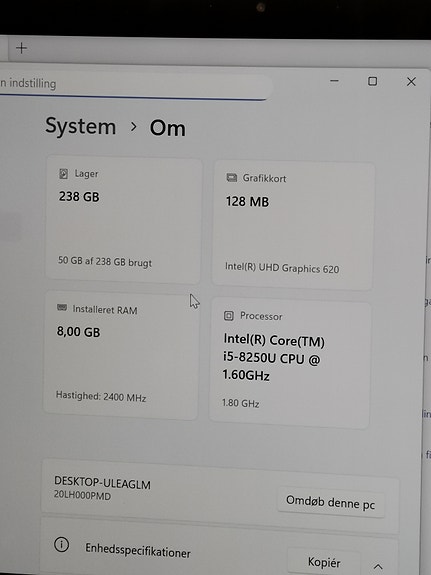This screenshot has height=575, width=431.
Task: Click the DESKTOP-ULEAGLM device name
Action: coord(102,483)
